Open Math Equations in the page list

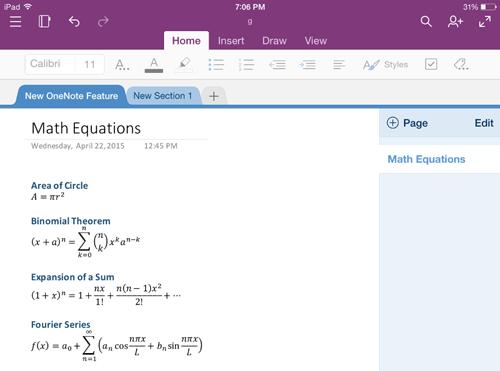point(439,159)
